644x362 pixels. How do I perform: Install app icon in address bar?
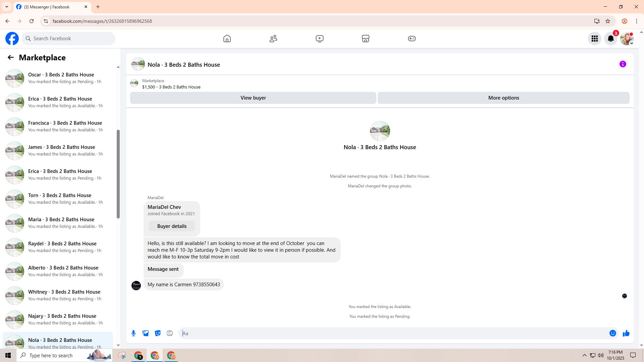pyautogui.click(x=597, y=21)
